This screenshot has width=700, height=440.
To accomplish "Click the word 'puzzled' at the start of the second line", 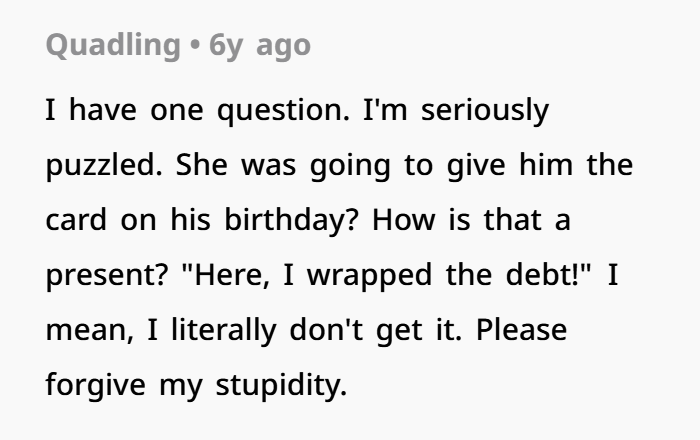I will [x=101, y=166].
